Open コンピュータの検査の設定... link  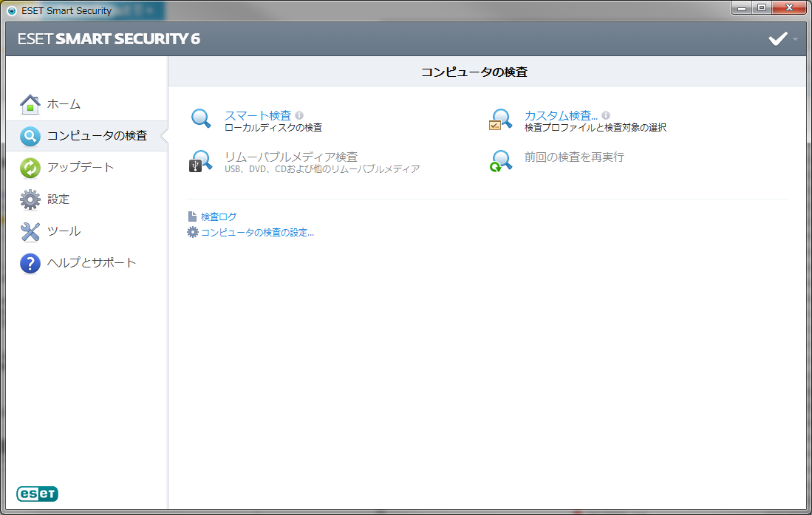[257, 233]
